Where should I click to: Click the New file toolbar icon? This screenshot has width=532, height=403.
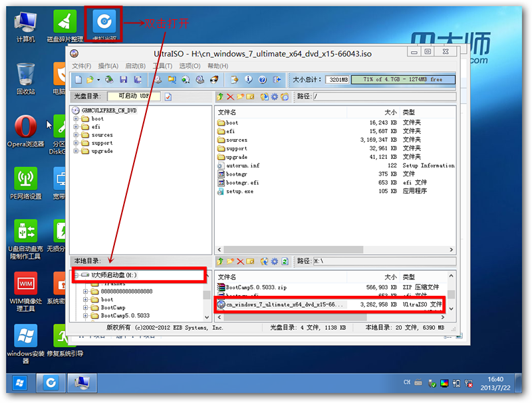(x=78, y=80)
